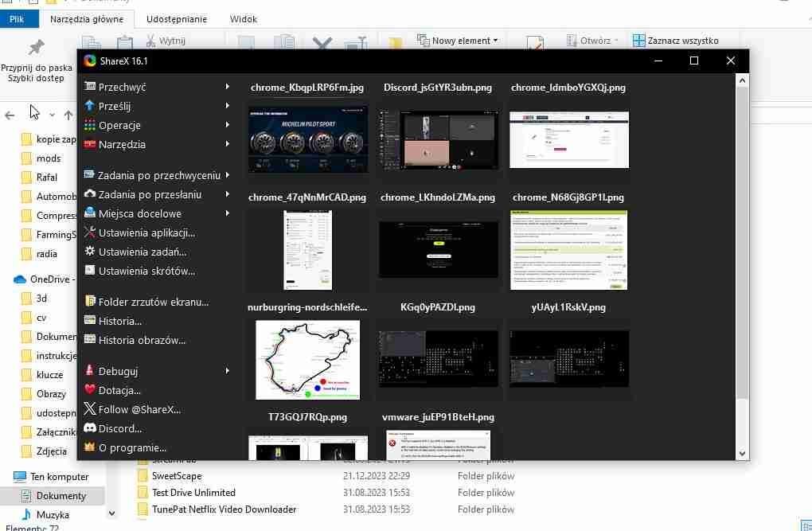Expand the Debuguj submenu arrow

point(228,371)
